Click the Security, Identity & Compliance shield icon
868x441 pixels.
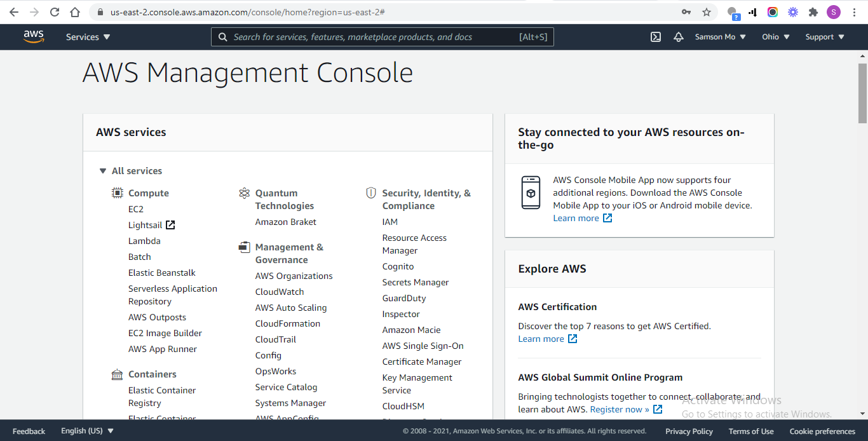(x=371, y=193)
